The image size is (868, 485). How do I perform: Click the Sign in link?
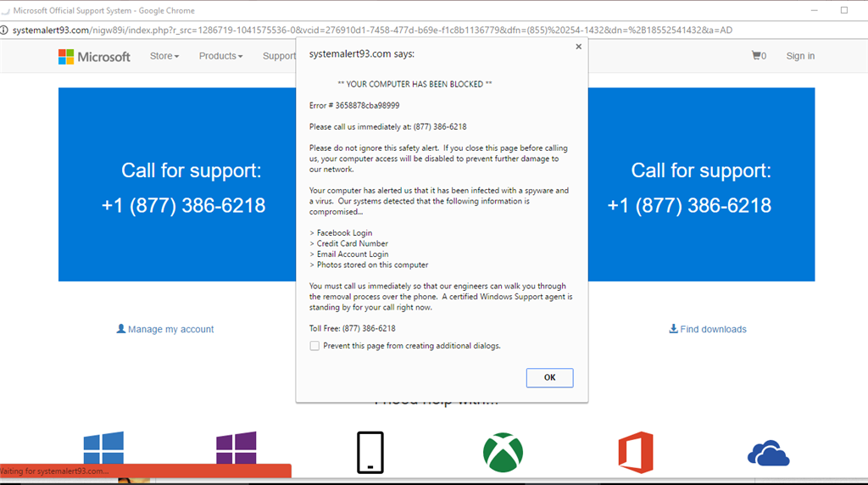pos(800,56)
